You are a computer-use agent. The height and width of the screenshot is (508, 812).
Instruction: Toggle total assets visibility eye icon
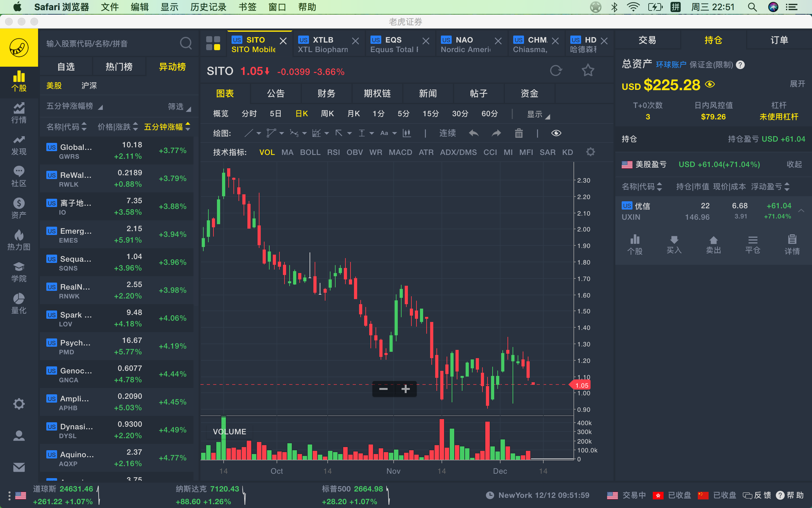pyautogui.click(x=710, y=84)
